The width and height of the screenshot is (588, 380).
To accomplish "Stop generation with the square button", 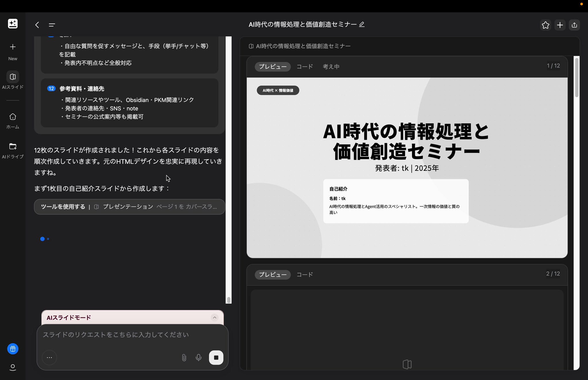I will pyautogui.click(x=216, y=357).
